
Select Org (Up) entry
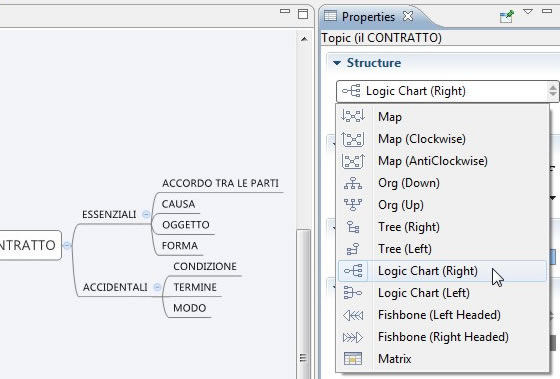[x=442, y=205]
